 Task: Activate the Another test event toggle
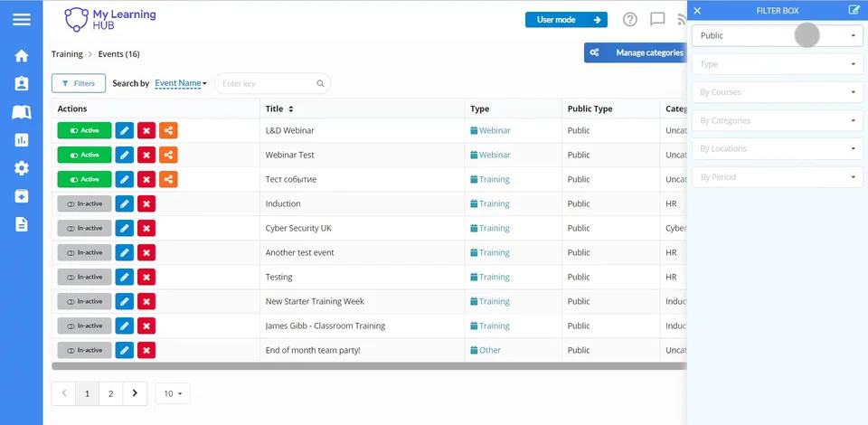84,252
